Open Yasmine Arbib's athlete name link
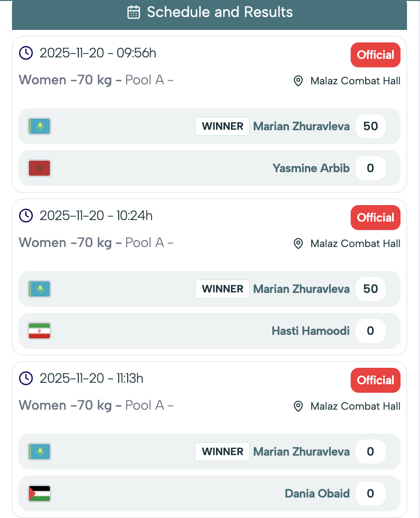The height and width of the screenshot is (518, 420). click(311, 168)
